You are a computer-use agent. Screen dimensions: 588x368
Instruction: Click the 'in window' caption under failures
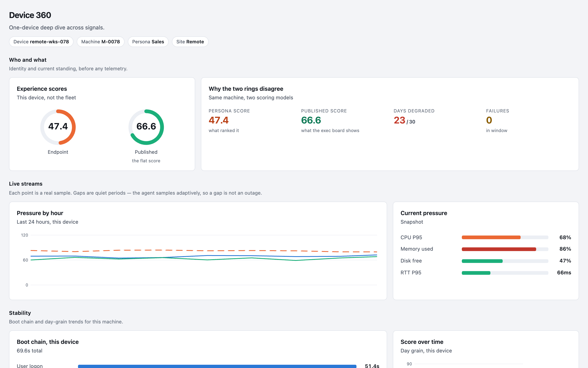[497, 130]
